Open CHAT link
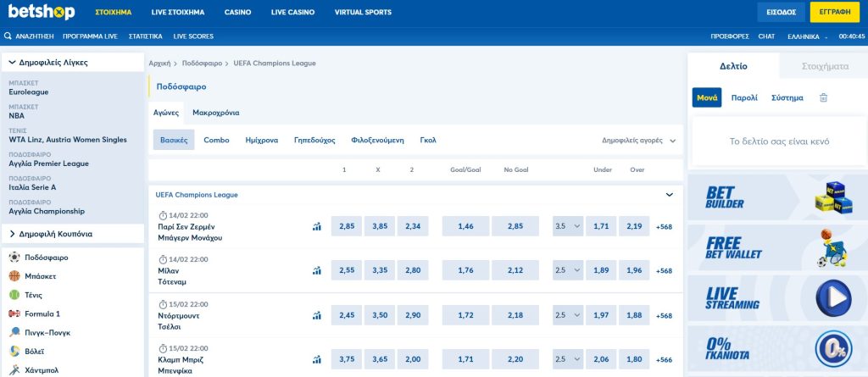 (x=766, y=36)
